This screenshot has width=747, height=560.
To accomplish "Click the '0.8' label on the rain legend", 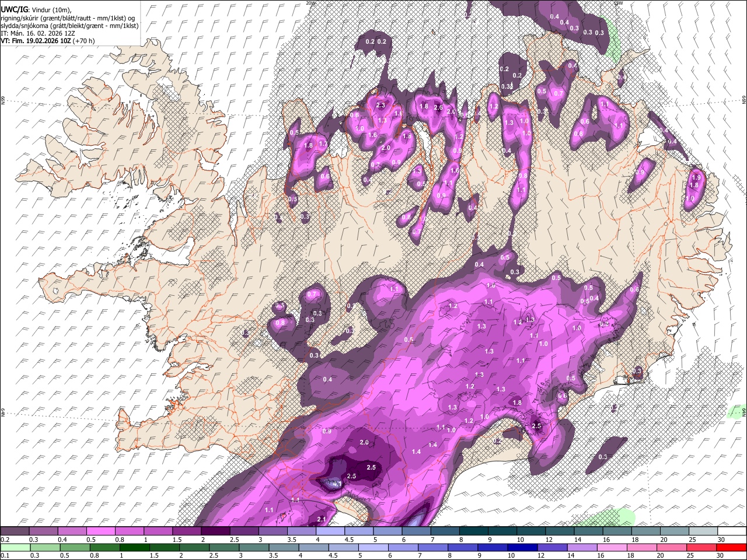I will [95, 555].
